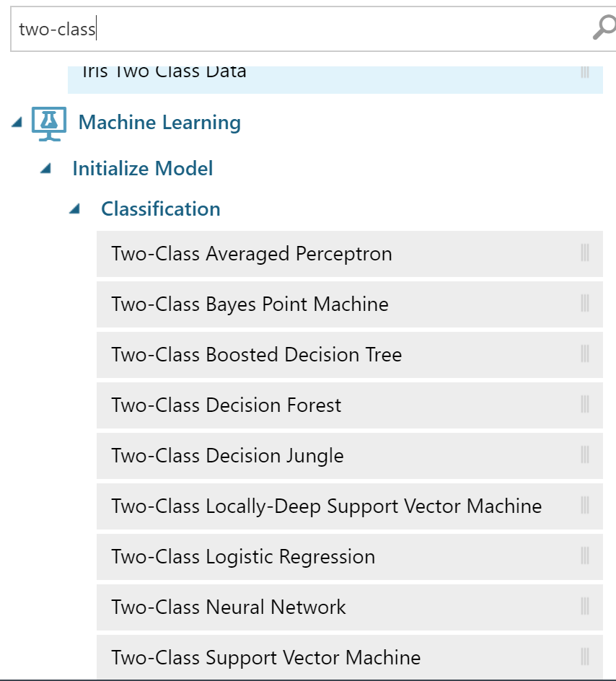The image size is (616, 681).
Task: Click the Initialize Model heading label
Action: tap(142, 169)
